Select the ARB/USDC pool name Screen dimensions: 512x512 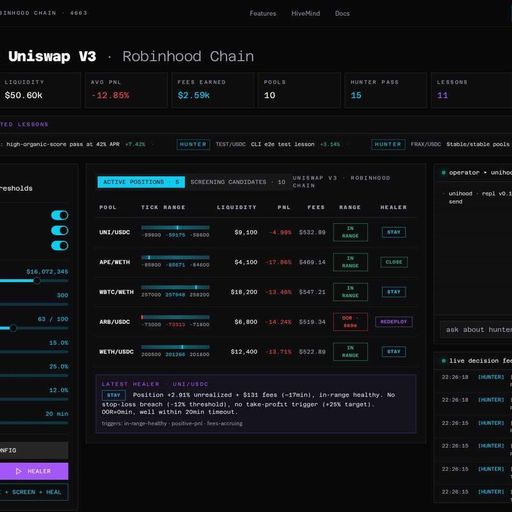coord(114,322)
